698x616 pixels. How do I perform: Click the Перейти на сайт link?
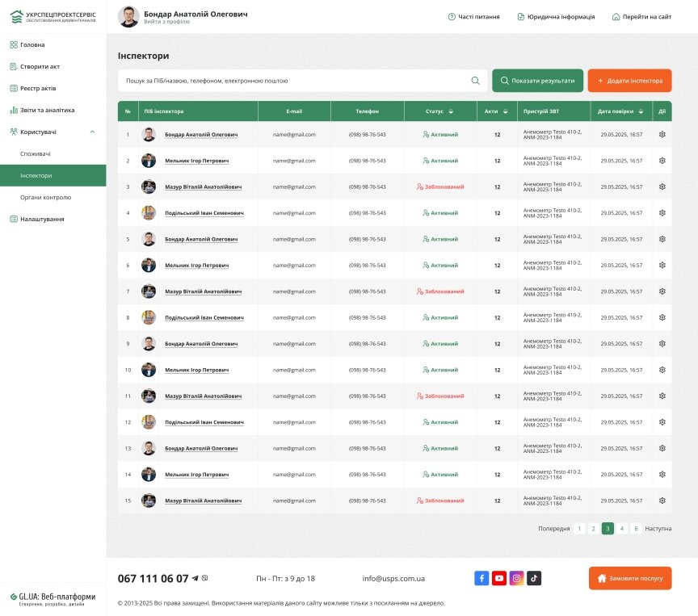(x=642, y=17)
